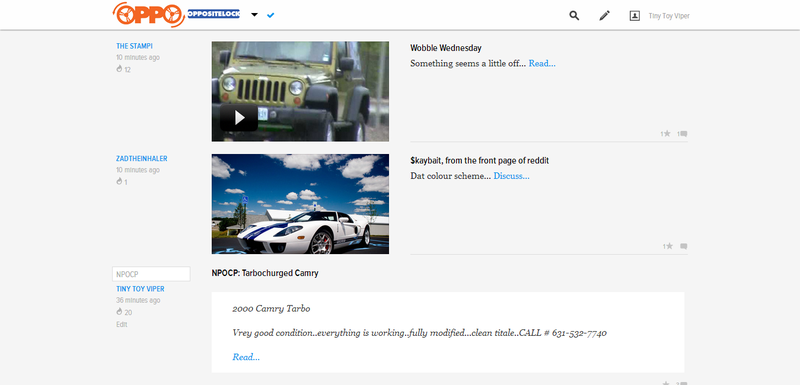Image resolution: width=800 pixels, height=385 pixels.
Task: Click the 'Vrey good condition' listing text
Action: (x=419, y=333)
